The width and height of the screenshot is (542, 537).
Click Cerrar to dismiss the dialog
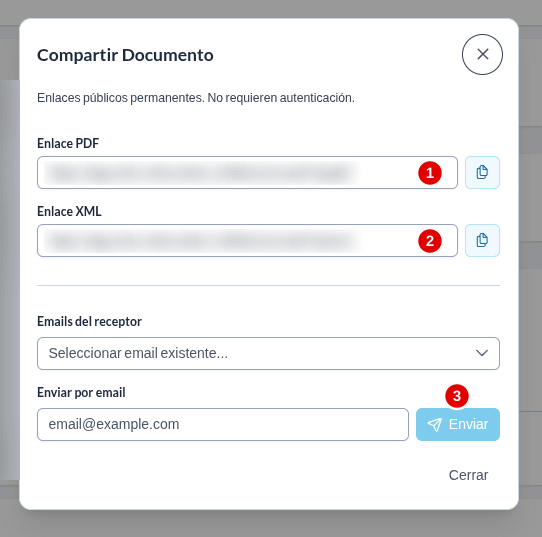tap(468, 475)
